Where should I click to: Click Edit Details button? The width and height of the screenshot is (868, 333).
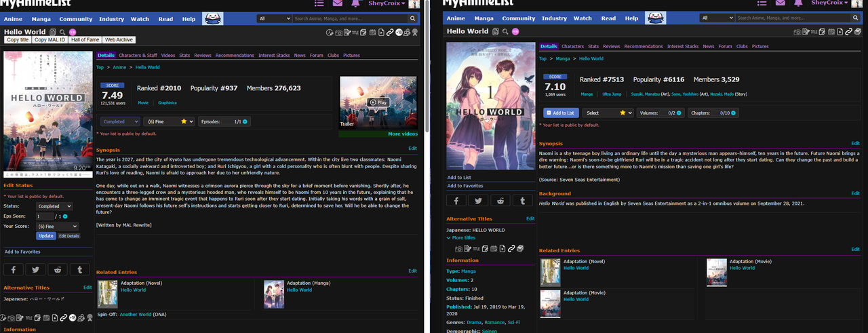point(69,236)
